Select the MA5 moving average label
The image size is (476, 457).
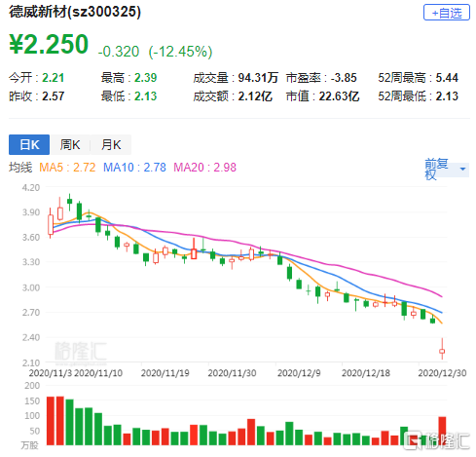67,168
